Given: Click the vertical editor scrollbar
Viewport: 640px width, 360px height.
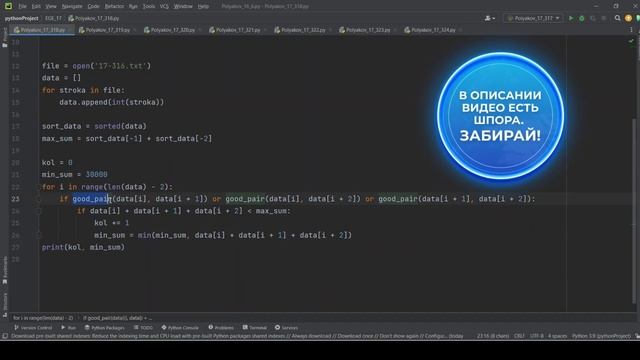Looking at the screenshot, I should pyautogui.click(x=634, y=210).
